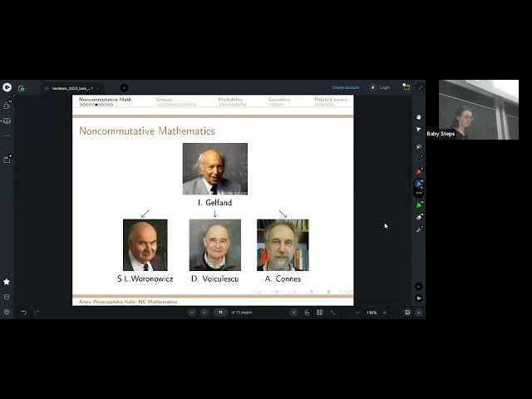The height and width of the screenshot is (399, 532).
Task: Open the pages panel in left sidebar
Action: (x=7, y=106)
